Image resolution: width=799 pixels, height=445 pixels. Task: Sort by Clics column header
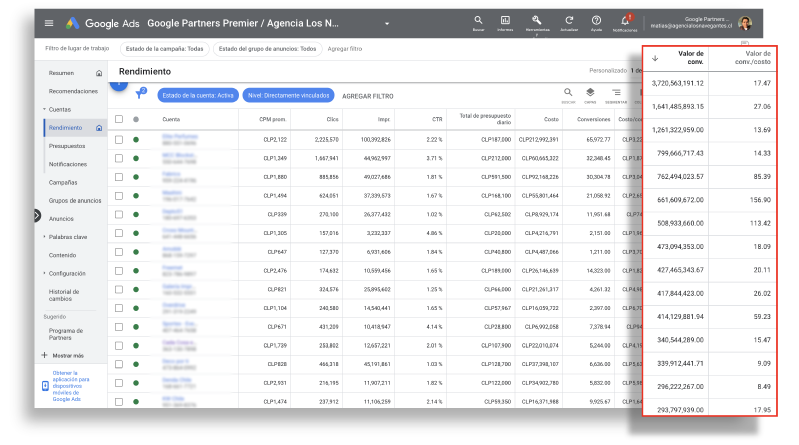332,119
